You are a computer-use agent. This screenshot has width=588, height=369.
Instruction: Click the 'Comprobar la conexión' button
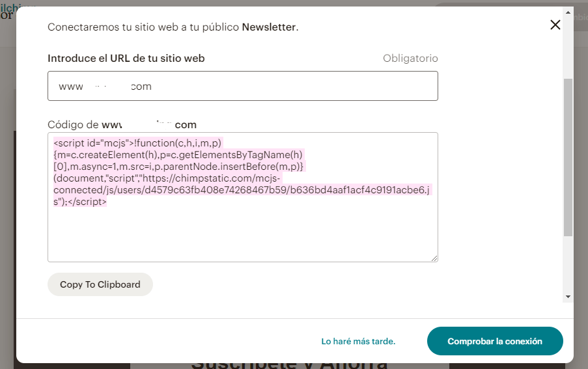tap(495, 341)
